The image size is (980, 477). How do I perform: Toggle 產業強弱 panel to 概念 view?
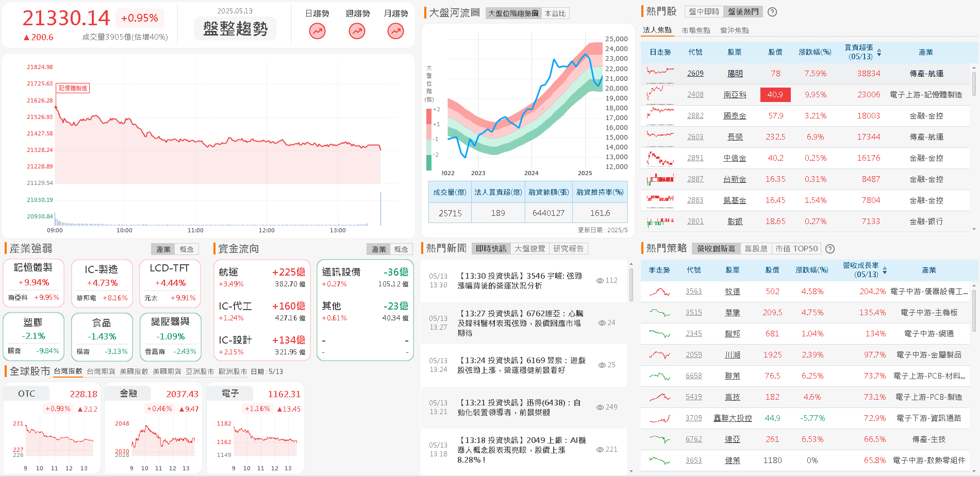(x=187, y=249)
